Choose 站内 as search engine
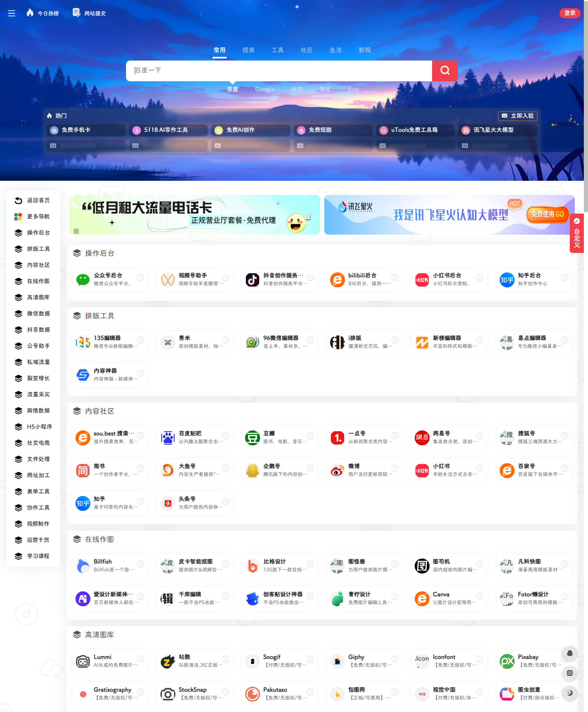 pos(296,89)
